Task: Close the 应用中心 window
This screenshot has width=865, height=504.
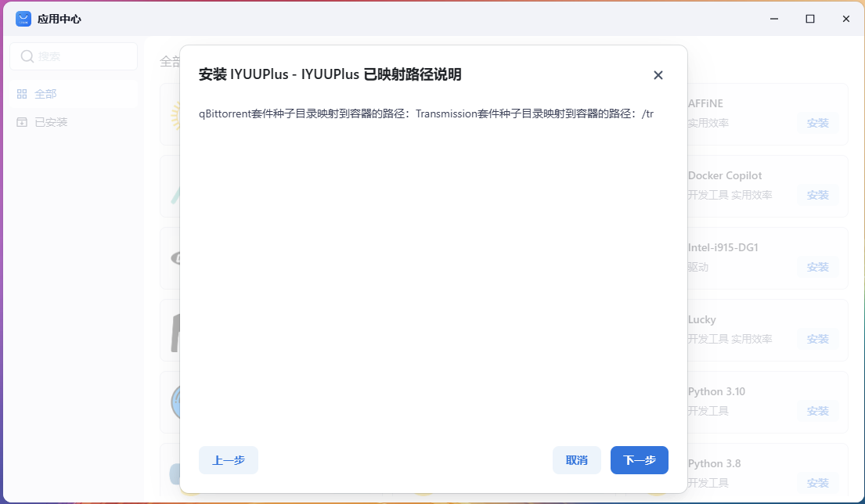Action: tap(845, 19)
